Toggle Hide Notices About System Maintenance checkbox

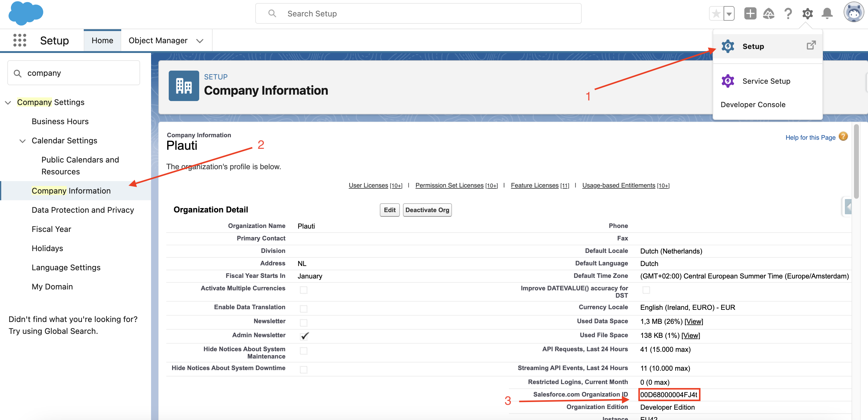click(304, 351)
